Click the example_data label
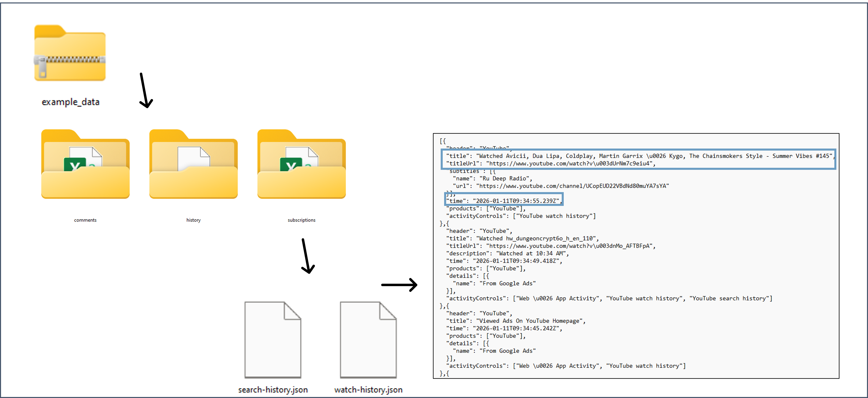 [70, 102]
